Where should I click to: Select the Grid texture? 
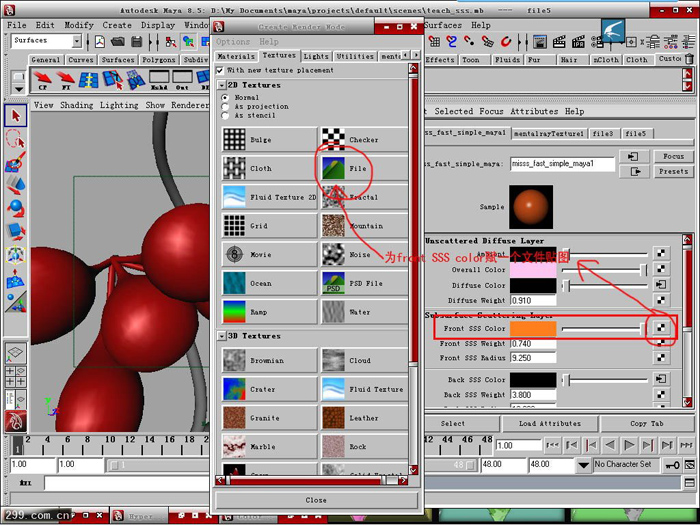point(269,225)
